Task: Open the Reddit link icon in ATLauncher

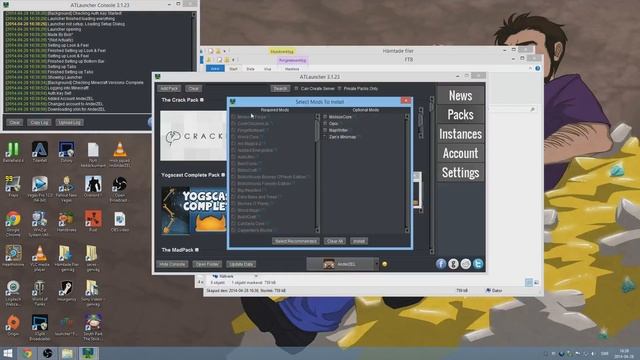Action: tap(466, 264)
